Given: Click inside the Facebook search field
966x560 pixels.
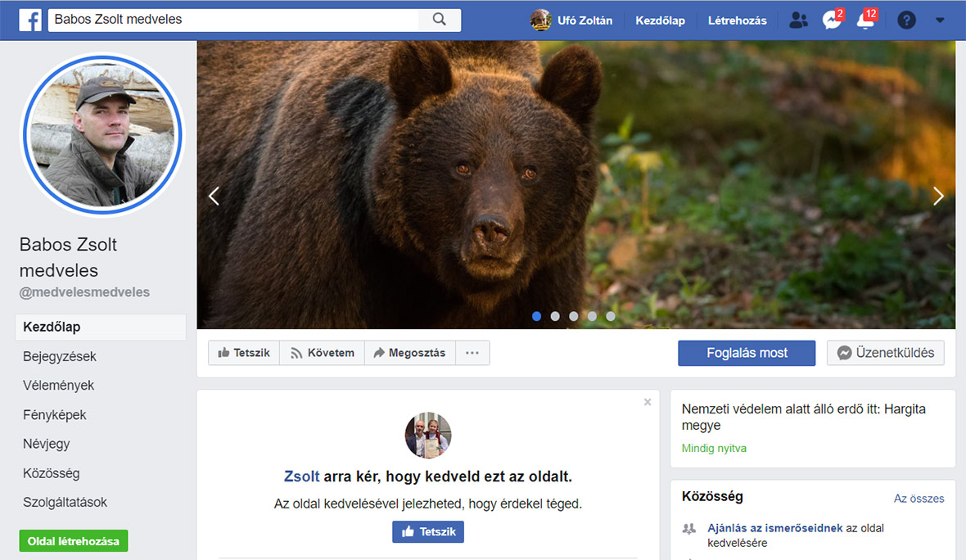Looking at the screenshot, I should pyautogui.click(x=233, y=20).
